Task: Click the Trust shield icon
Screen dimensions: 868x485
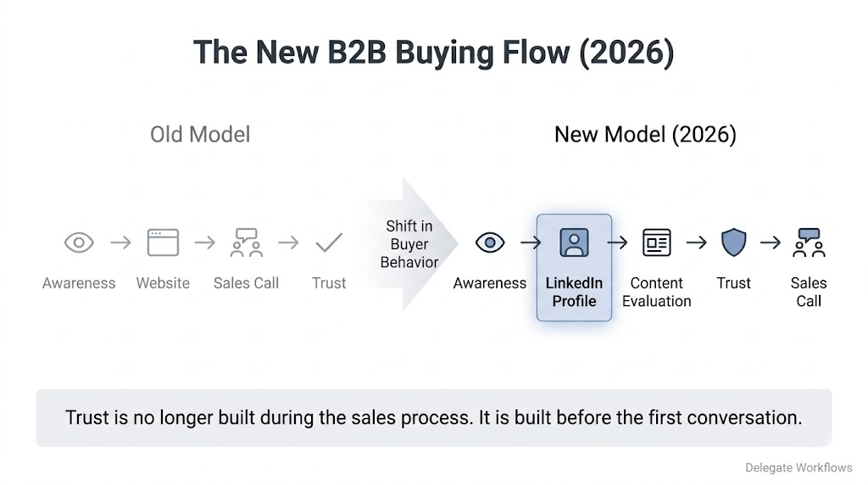Action: [733, 243]
